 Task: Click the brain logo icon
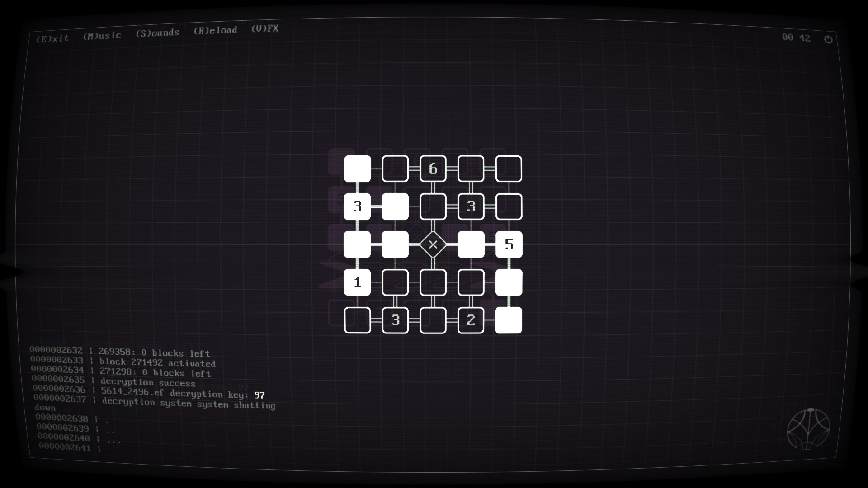pyautogui.click(x=808, y=429)
